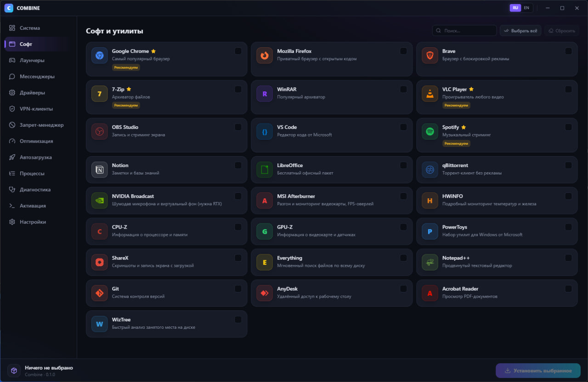
Task: Tick the VS Code checkbox
Action: coord(403,127)
